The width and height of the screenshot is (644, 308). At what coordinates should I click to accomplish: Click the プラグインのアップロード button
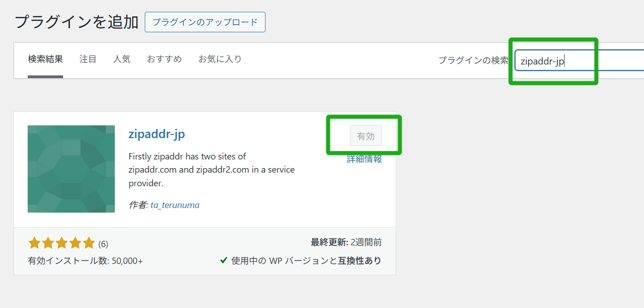coord(205,22)
